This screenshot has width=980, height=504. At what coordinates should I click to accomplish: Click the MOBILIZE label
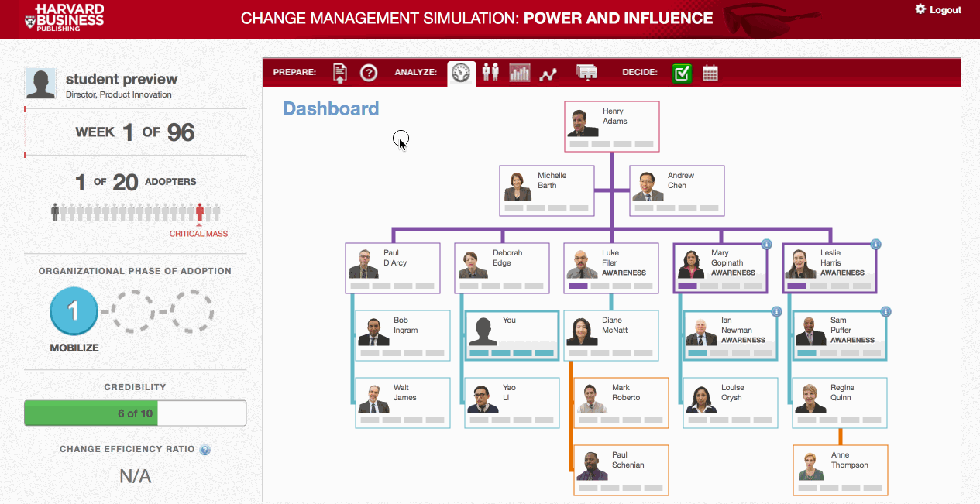pos(74,348)
